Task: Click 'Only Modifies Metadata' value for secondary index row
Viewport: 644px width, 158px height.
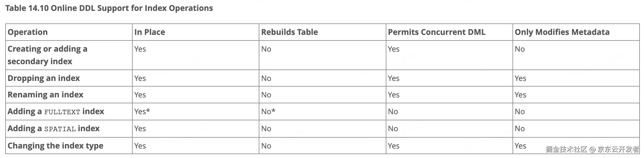Action: (519, 49)
